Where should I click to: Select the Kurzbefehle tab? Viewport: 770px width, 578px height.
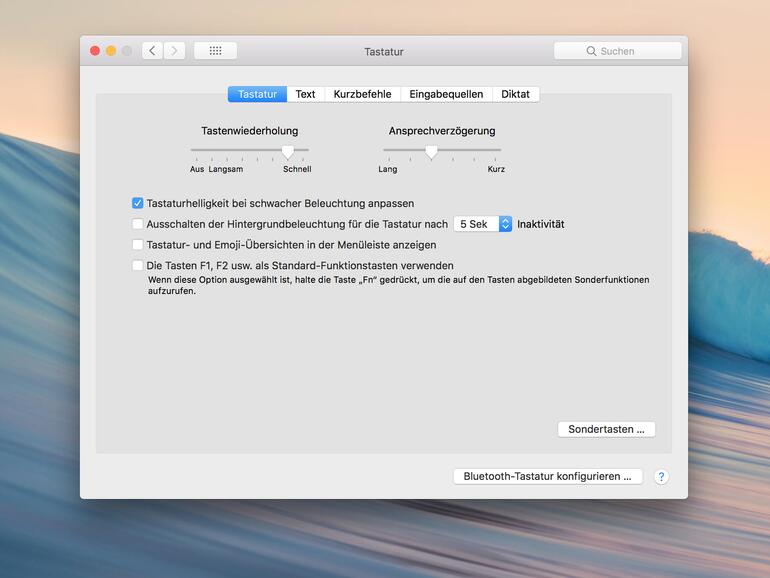362,94
